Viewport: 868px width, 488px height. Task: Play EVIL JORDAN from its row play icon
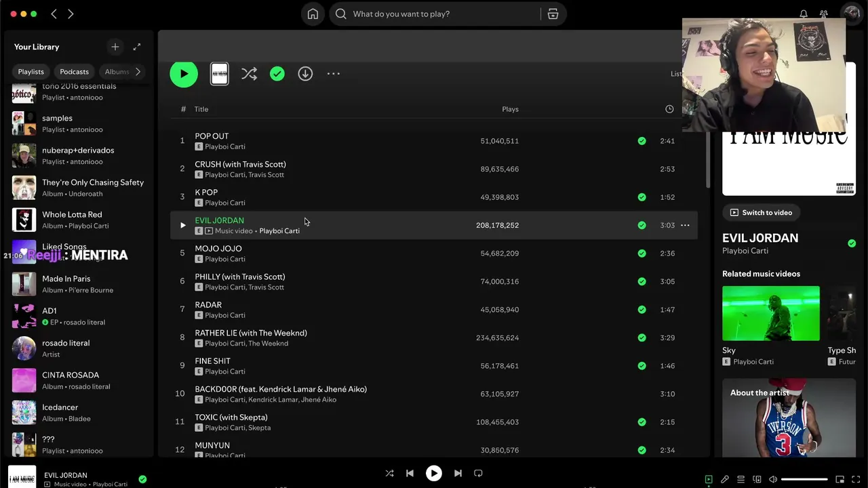tap(182, 225)
